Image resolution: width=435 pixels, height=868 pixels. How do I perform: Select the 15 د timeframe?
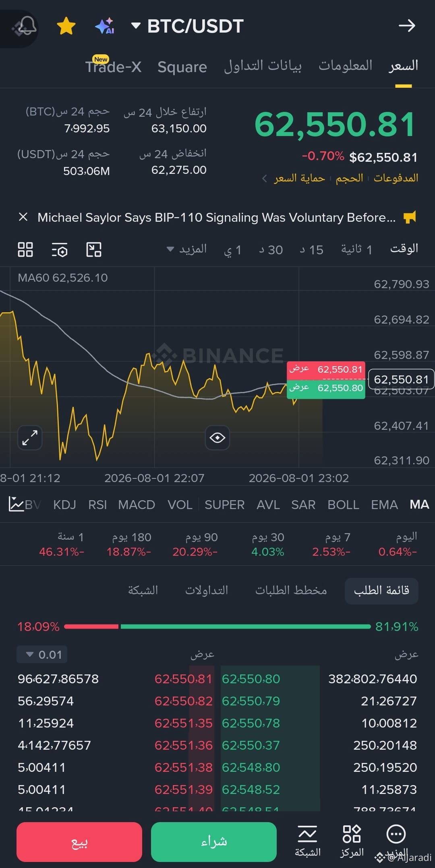coord(311,250)
